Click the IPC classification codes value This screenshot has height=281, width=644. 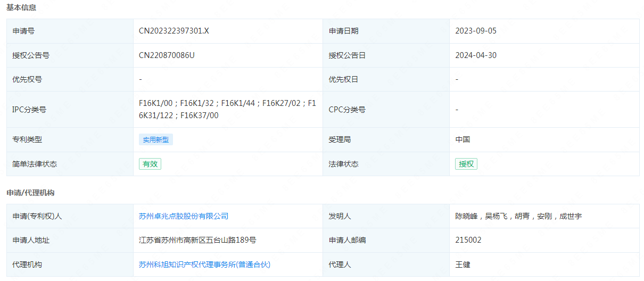click(x=228, y=109)
